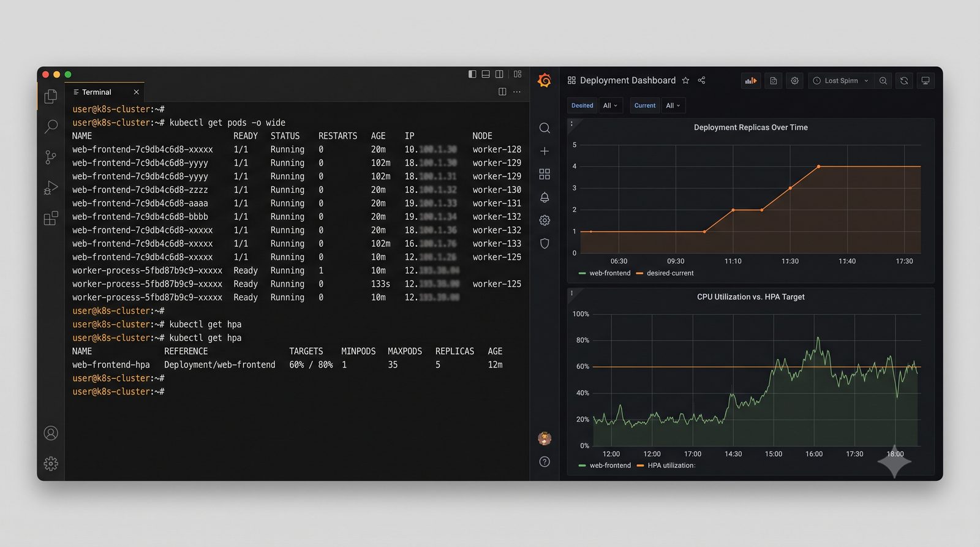
Task: Click the 60% / 80% targets value
Action: 311,364
